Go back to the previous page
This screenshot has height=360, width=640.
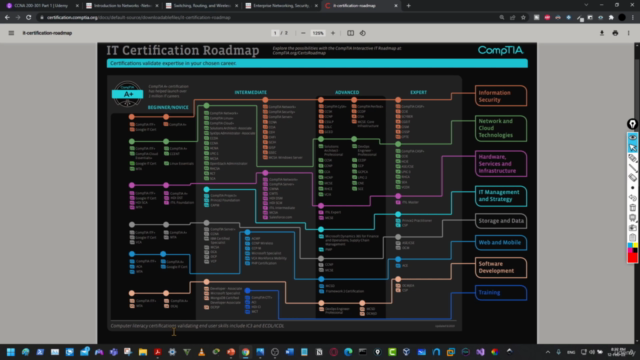(7, 18)
